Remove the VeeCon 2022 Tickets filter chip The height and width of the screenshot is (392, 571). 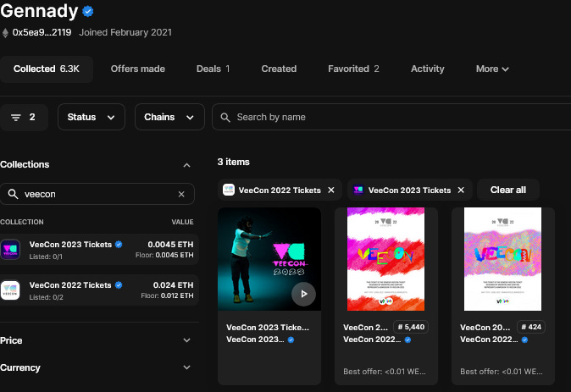(x=331, y=190)
